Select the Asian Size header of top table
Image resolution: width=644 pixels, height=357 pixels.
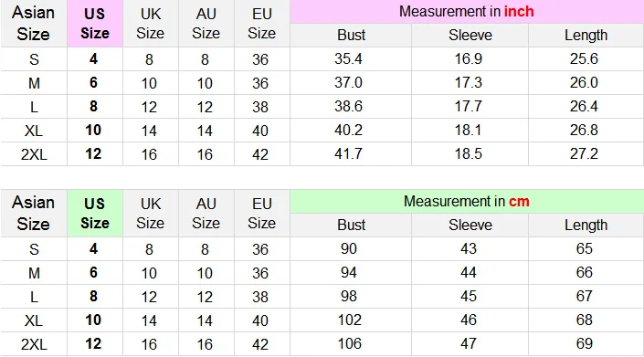click(x=33, y=24)
